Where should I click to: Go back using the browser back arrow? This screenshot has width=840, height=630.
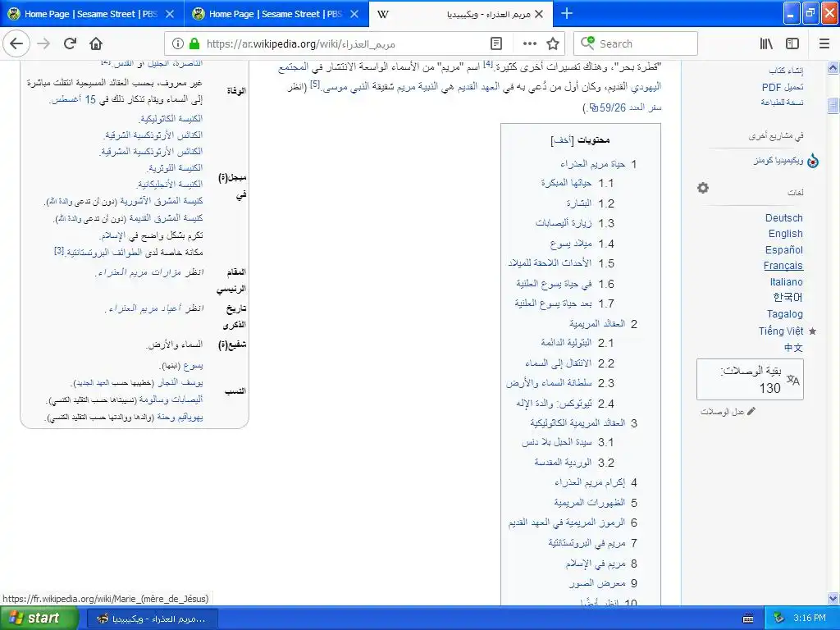pos(16,43)
